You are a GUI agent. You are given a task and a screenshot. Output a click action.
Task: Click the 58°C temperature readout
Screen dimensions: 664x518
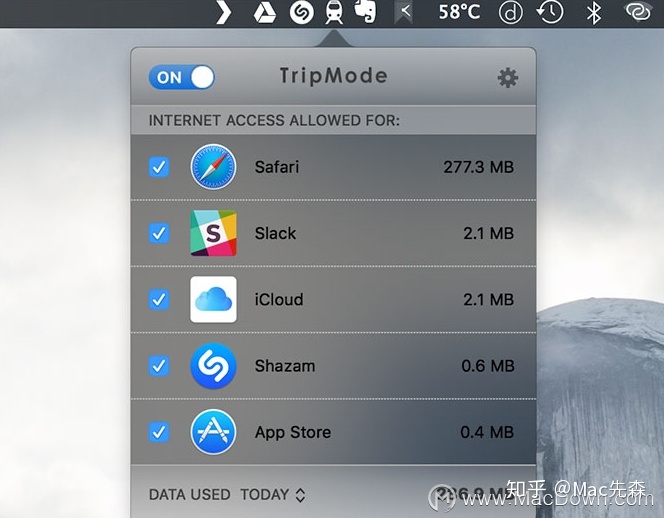pyautogui.click(x=459, y=12)
